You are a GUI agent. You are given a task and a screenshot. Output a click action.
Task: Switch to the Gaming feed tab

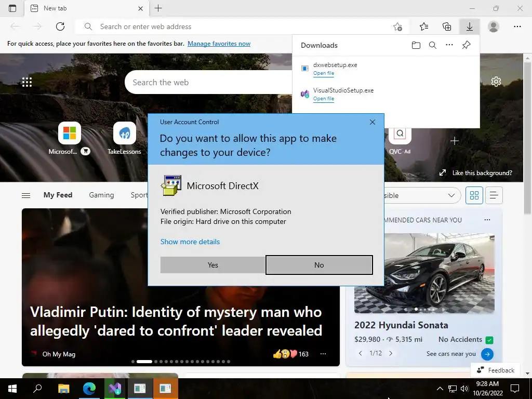(x=101, y=195)
